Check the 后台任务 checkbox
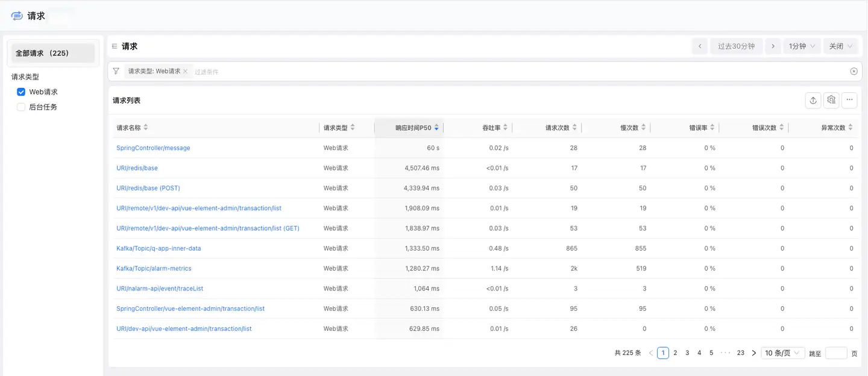This screenshot has width=868, height=376. pyautogui.click(x=21, y=107)
